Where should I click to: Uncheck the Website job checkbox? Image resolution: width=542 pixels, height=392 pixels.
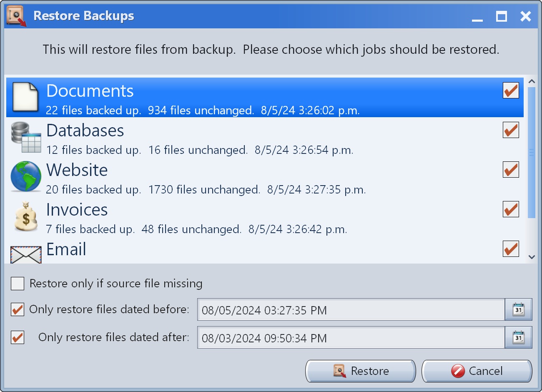coord(511,170)
